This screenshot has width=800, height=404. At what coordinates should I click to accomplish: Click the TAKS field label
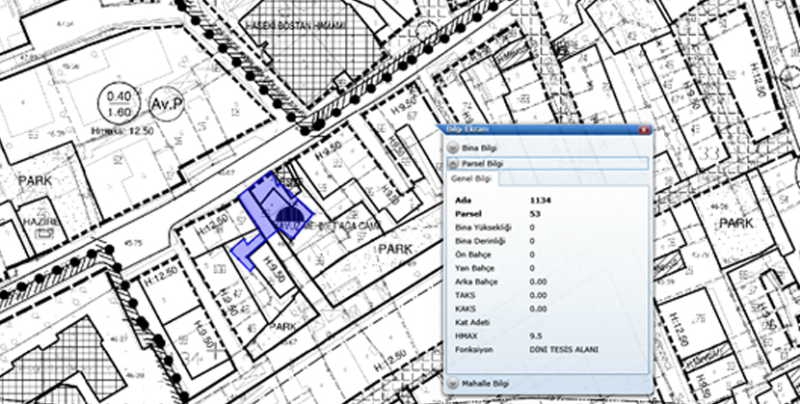click(x=465, y=296)
